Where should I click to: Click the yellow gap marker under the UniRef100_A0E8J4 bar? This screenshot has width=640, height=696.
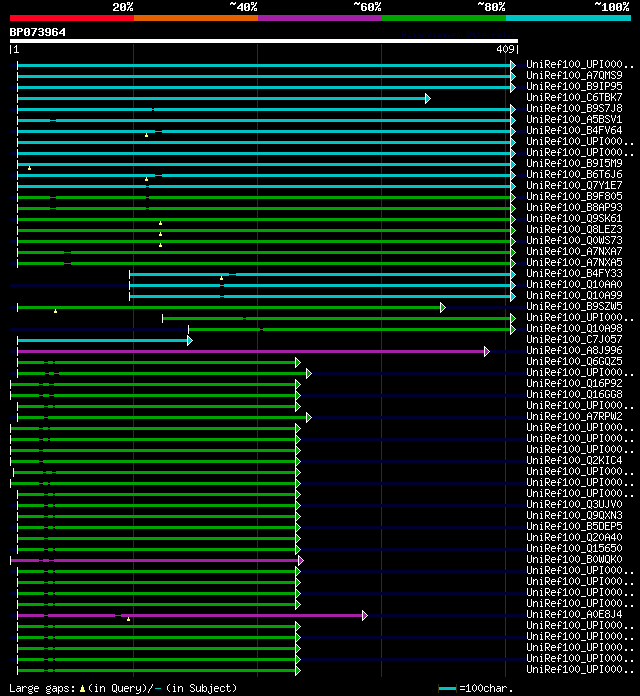(x=128, y=619)
